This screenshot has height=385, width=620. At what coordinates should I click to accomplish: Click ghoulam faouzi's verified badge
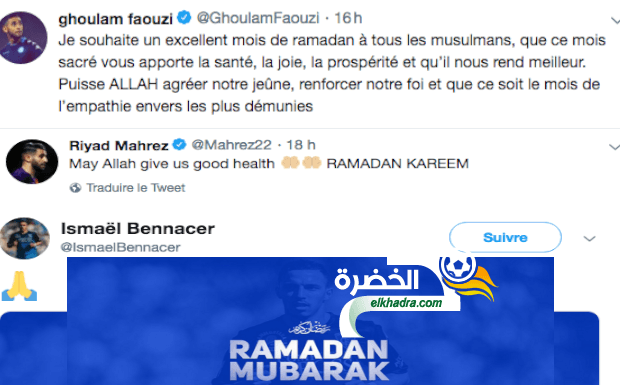(x=184, y=18)
